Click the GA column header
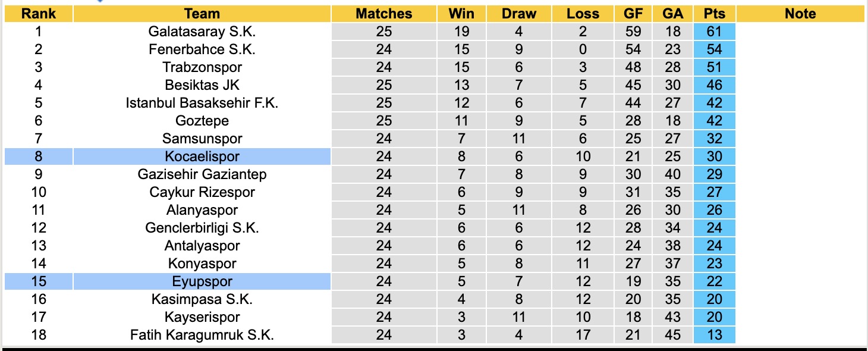868x351 pixels. (672, 14)
